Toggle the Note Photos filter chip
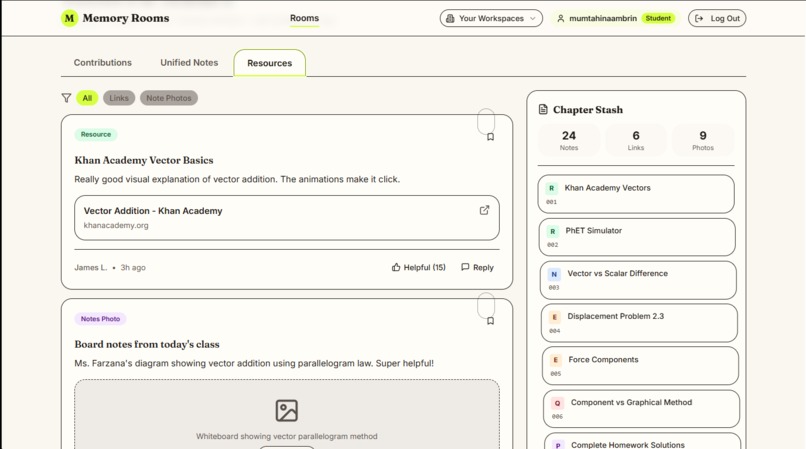Viewport: 806px width, 449px height. (169, 98)
